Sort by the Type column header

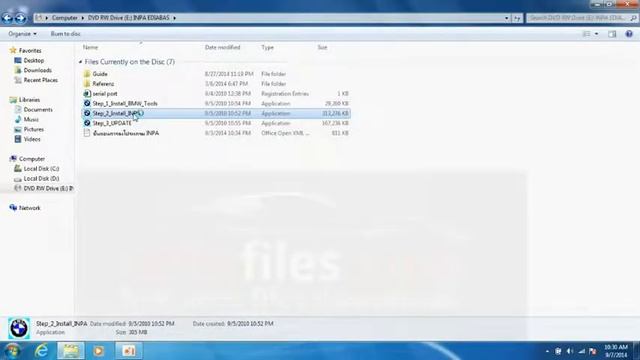pyautogui.click(x=267, y=47)
